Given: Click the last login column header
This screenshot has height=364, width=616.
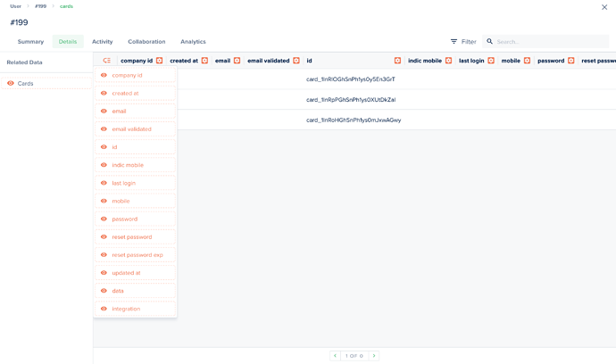Looking at the screenshot, I should (x=471, y=61).
